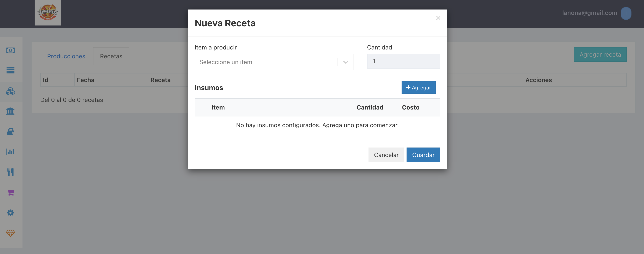Image resolution: width=644 pixels, height=254 pixels.
Task: Select the Recetas tab
Action: pos(111,56)
